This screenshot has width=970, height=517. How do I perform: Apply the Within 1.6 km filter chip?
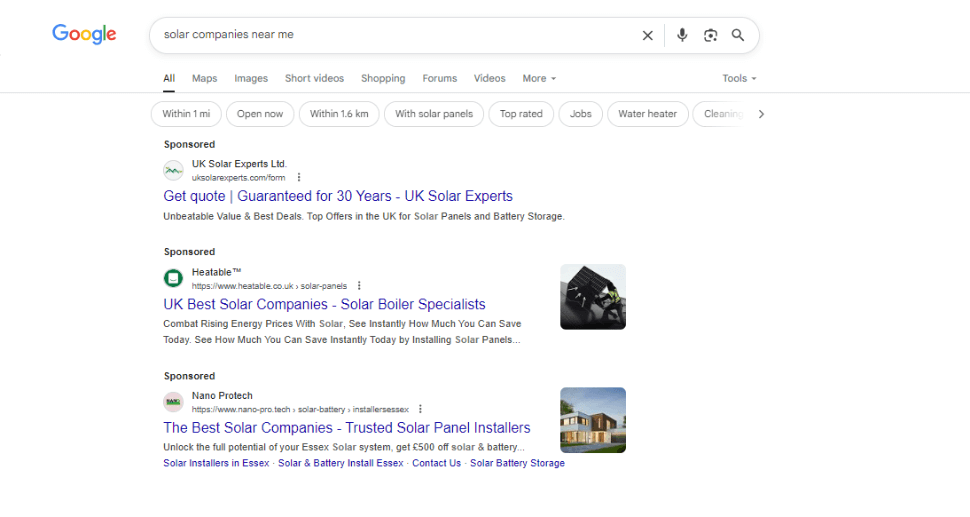[339, 114]
